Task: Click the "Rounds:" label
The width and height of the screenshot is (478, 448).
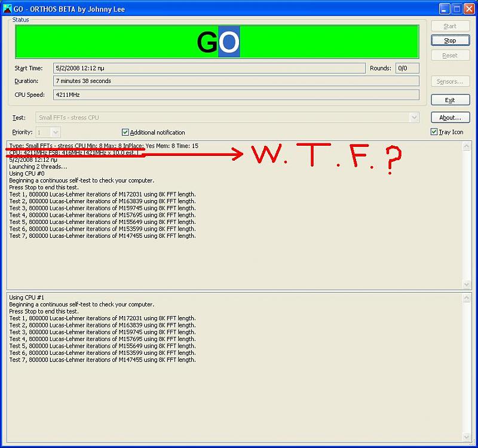Action: (381, 68)
